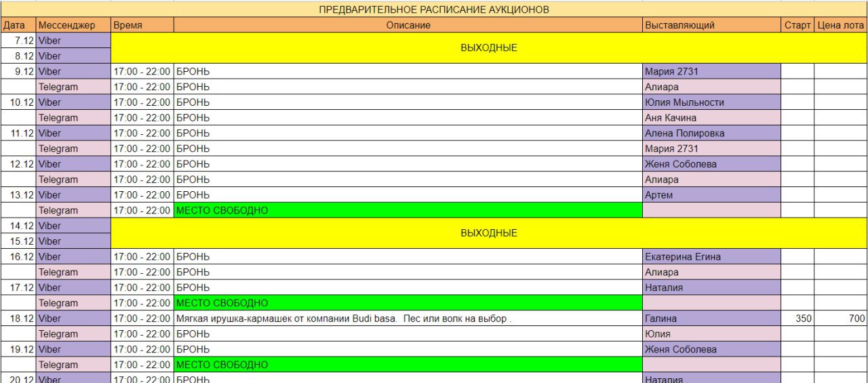Click the Старт column header
The width and height of the screenshot is (868, 383).
click(797, 25)
